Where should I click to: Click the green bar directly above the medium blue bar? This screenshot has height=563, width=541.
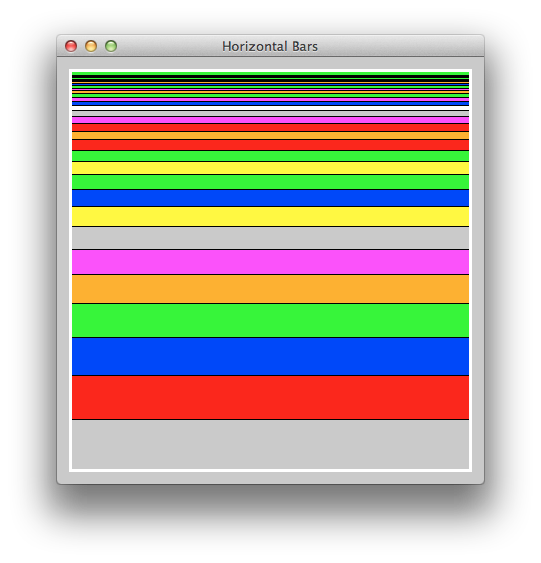(270, 182)
